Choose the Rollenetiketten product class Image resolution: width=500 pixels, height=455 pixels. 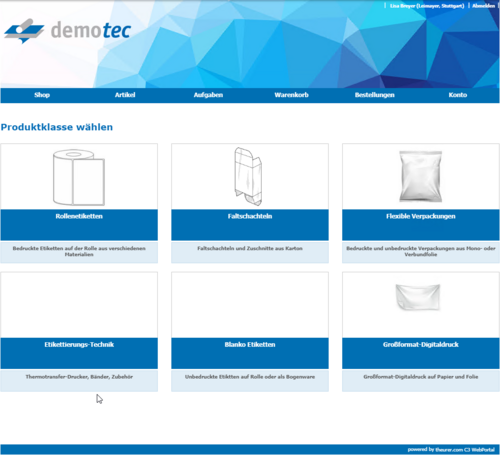pyautogui.click(x=79, y=216)
